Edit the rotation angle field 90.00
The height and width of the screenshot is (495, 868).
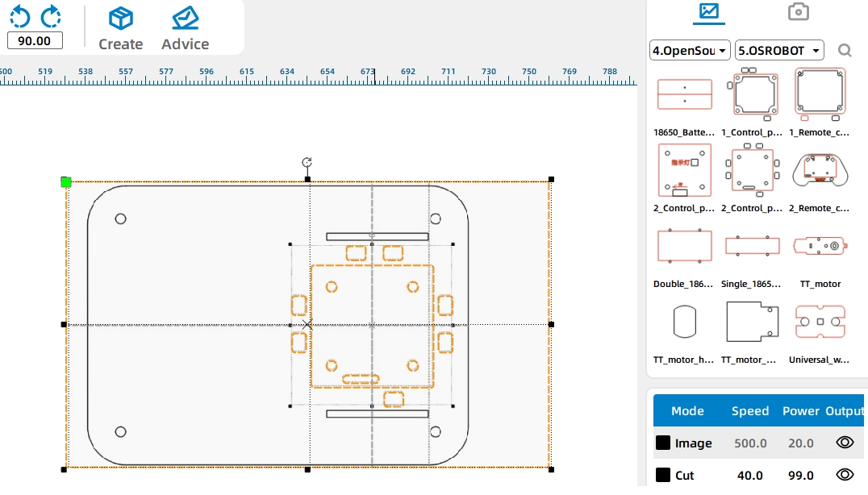(x=35, y=41)
